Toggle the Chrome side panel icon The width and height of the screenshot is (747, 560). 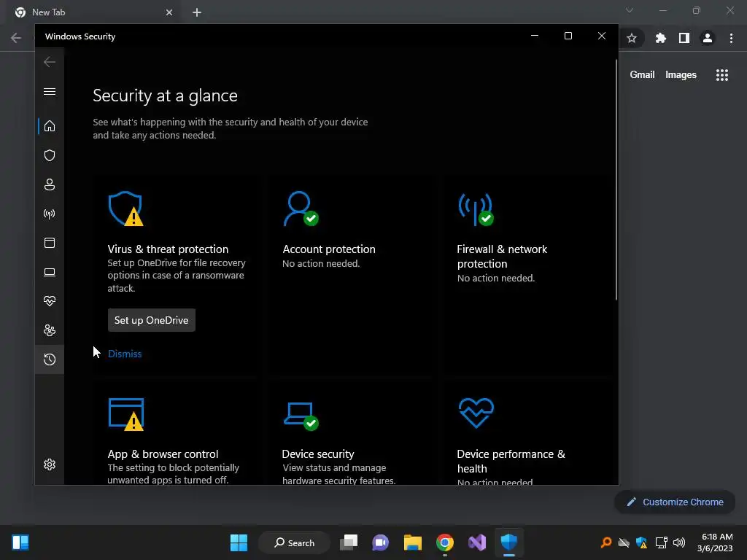[684, 38]
